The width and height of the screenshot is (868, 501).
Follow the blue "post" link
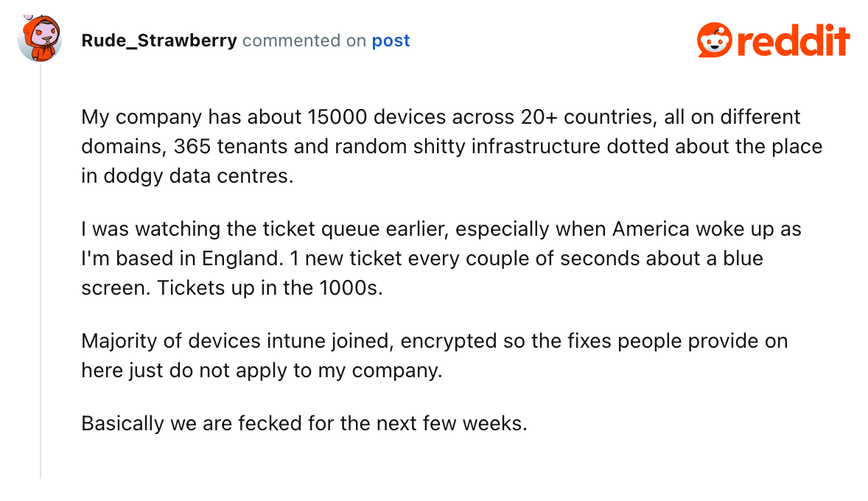click(391, 41)
